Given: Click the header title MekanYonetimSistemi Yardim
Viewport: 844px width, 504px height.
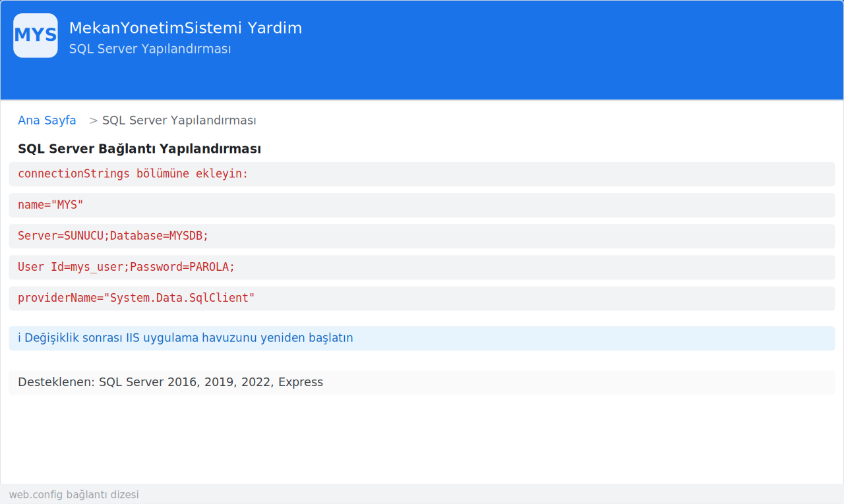Looking at the screenshot, I should (185, 28).
